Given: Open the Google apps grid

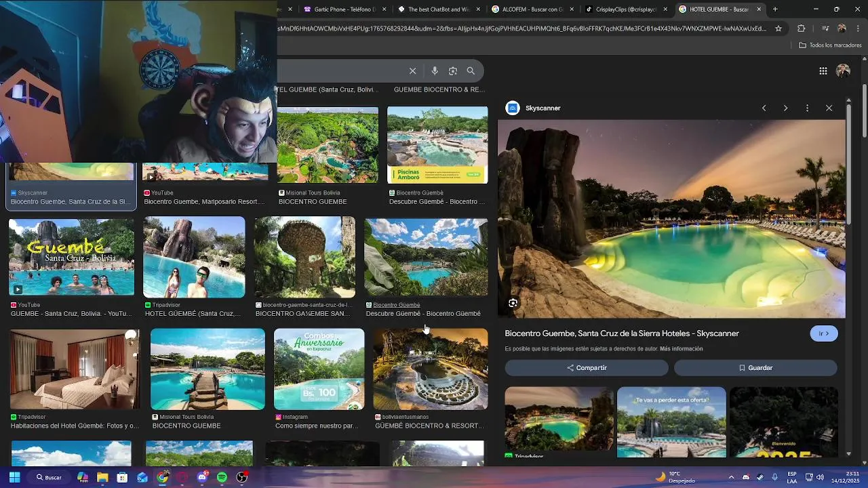Looking at the screenshot, I should [823, 70].
